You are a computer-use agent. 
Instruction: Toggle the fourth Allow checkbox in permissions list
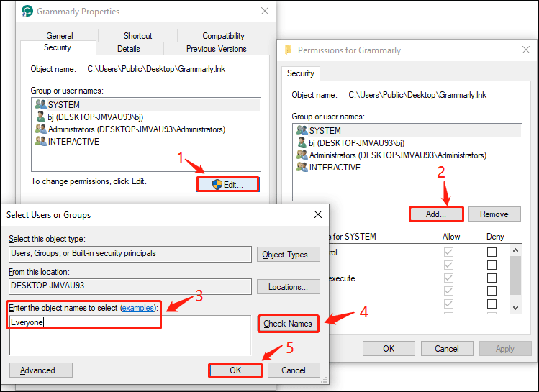click(x=448, y=291)
